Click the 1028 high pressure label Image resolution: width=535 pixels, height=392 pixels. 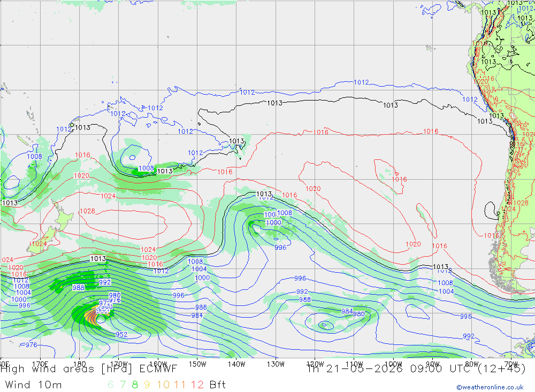(87, 211)
